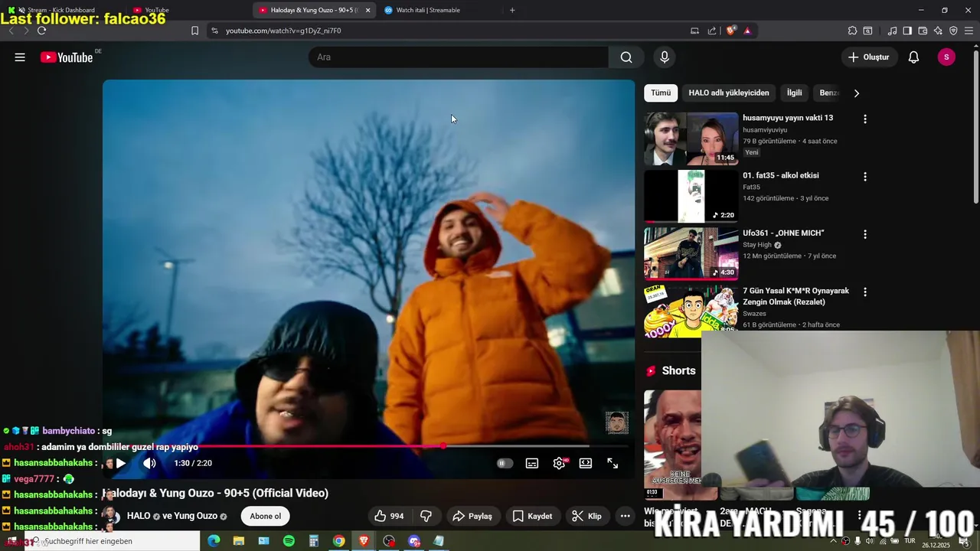The width and height of the screenshot is (980, 551).
Task: Open more actions ellipsis under video
Action: pyautogui.click(x=625, y=516)
